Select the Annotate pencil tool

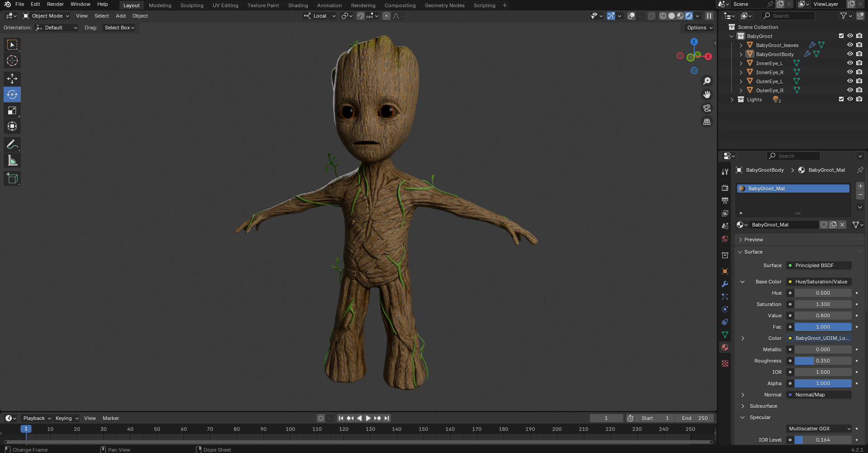point(12,145)
